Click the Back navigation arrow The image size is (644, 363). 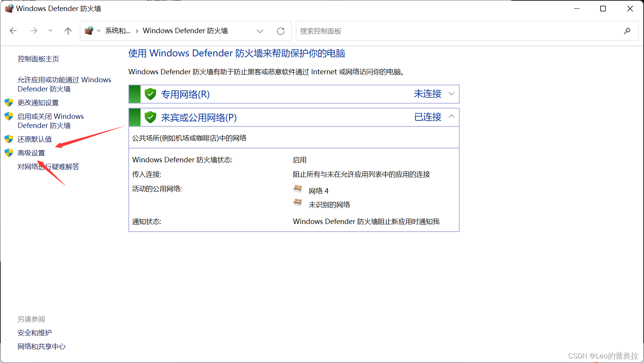pos(13,31)
